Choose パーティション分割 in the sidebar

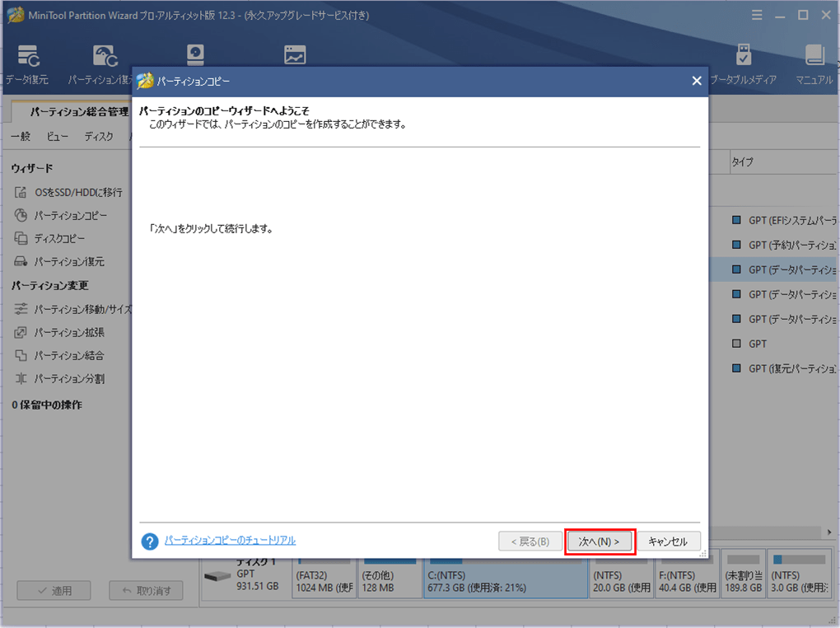click(59, 378)
